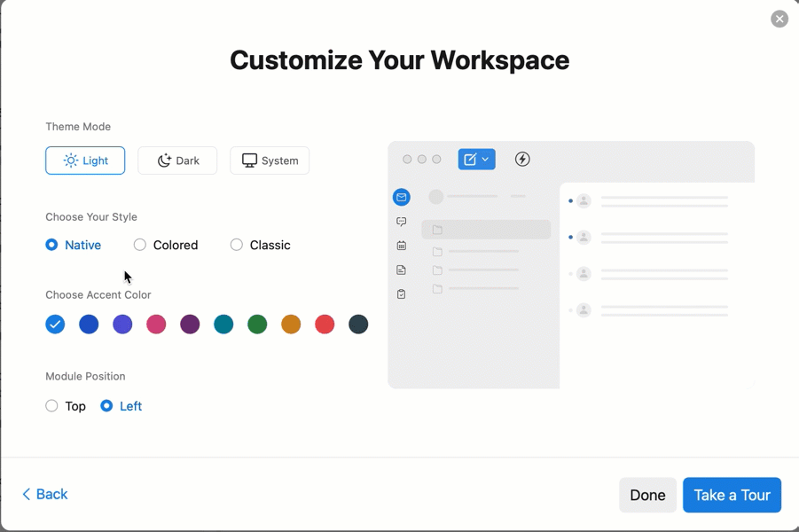Viewport: 799px width, 532px height.
Task: Switch to Dark theme mode
Action: tap(177, 160)
